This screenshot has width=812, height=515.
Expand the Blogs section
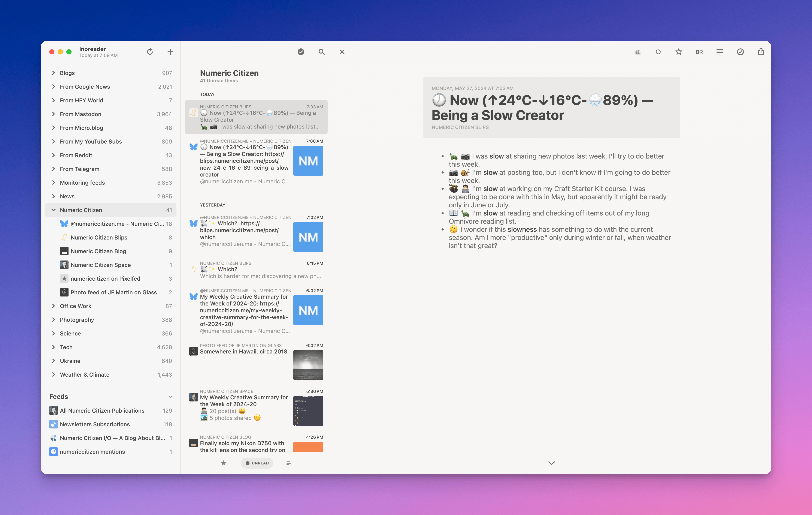(x=54, y=72)
